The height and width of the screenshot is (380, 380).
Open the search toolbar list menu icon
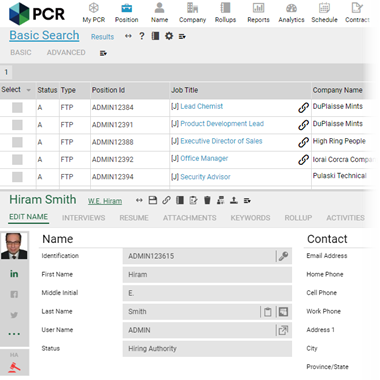[182, 36]
